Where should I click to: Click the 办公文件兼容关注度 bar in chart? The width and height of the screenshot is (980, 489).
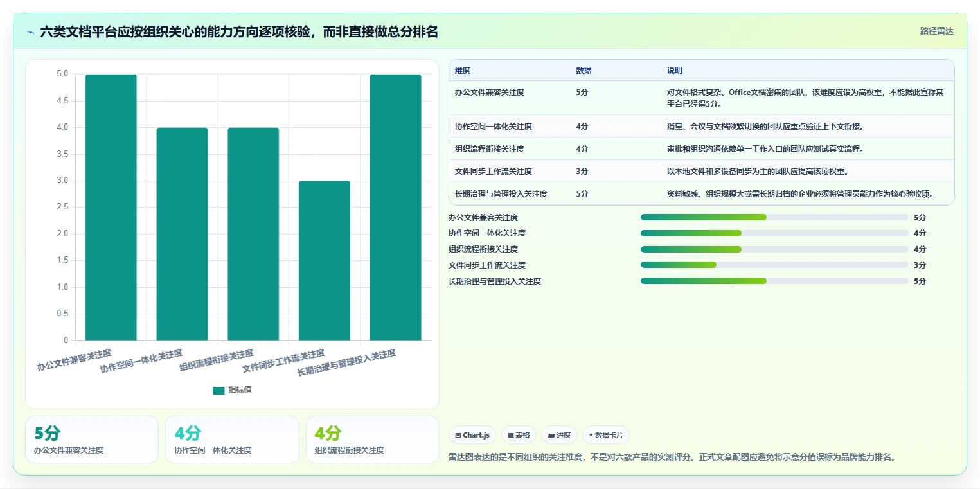[111, 207]
